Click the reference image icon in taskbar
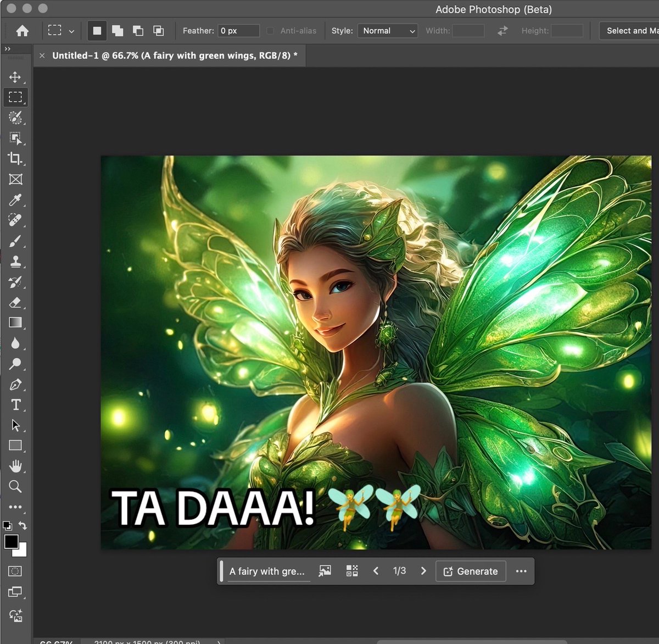Screen dimensions: 659x644 [x=325, y=571]
